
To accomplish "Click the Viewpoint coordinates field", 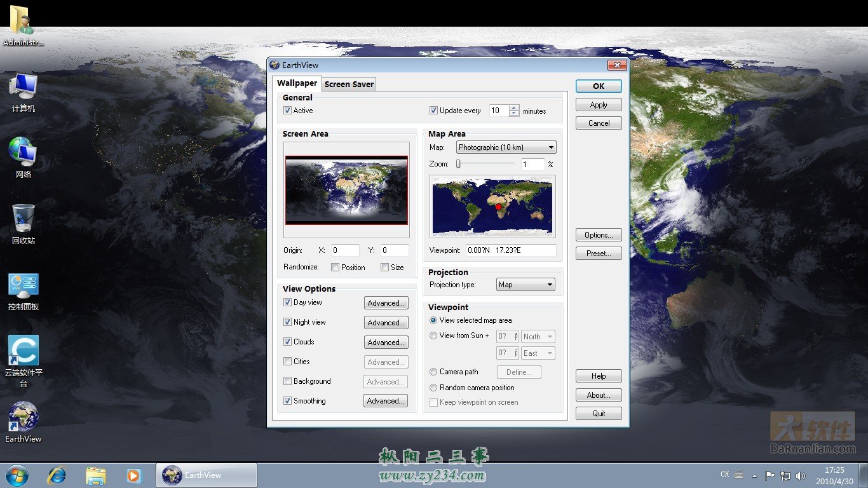I will click(511, 250).
